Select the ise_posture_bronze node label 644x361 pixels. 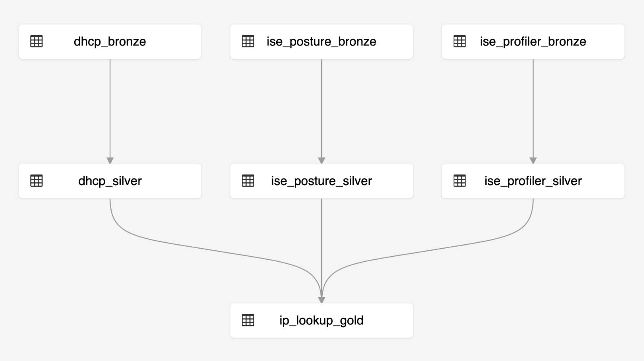[321, 42]
